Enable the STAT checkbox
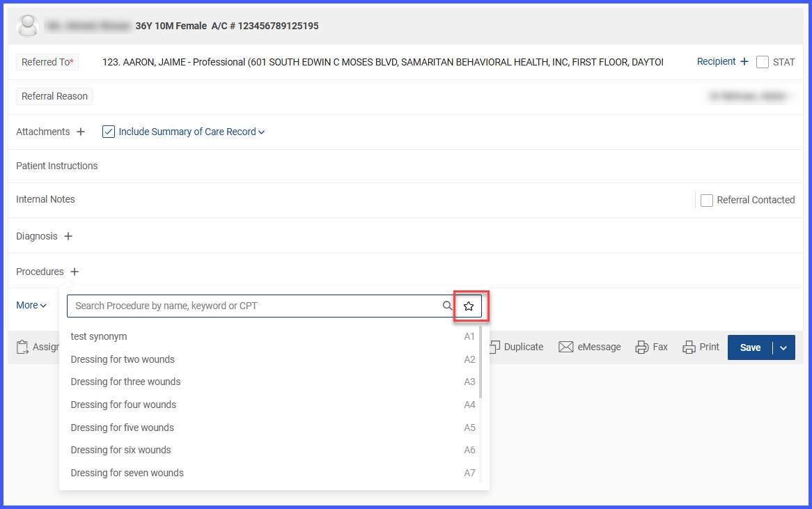Image resolution: width=812 pixels, height=509 pixels. [x=763, y=62]
